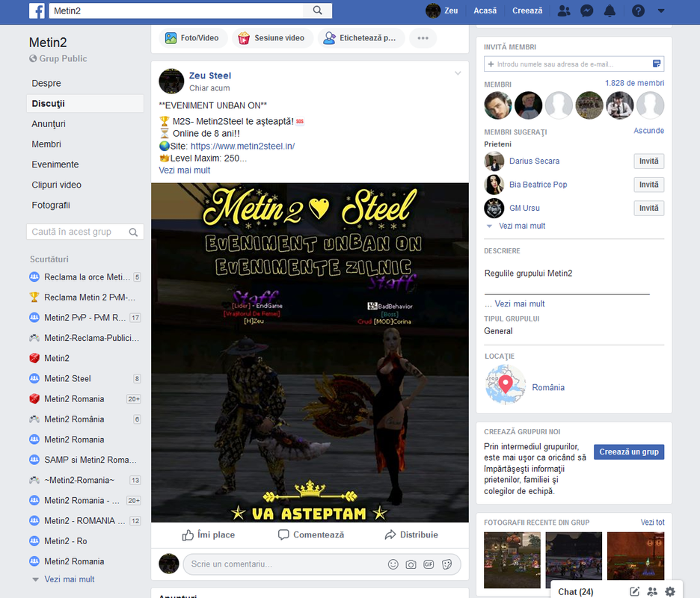The height and width of the screenshot is (598, 700).
Task: Open Zeu Steel profile name link
Action: [x=210, y=75]
